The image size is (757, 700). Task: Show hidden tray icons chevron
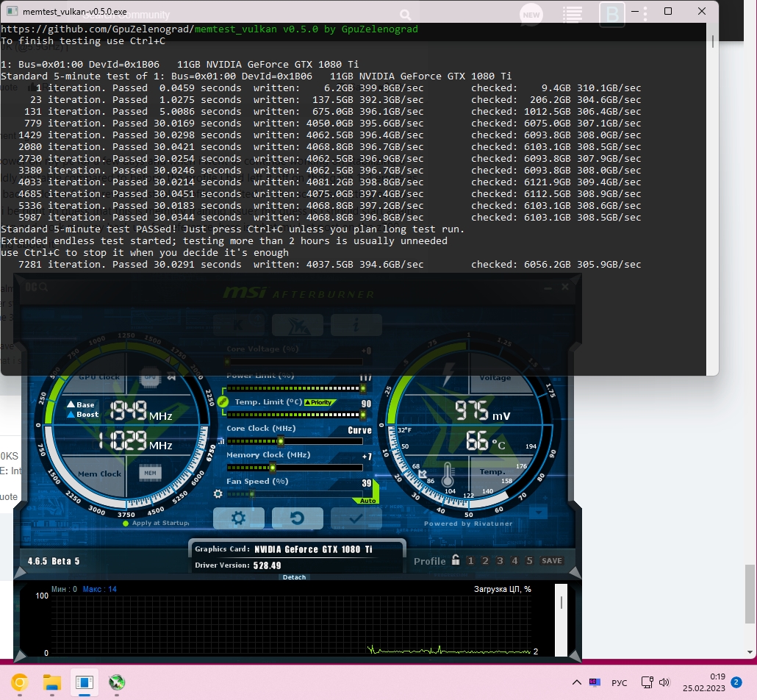(576, 682)
